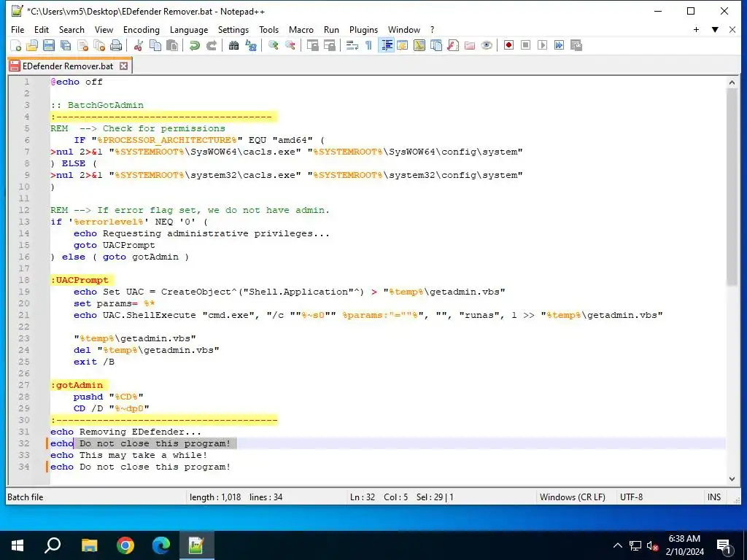Toggle the Show Indent Guide button
747x560 pixels.
click(x=387, y=45)
